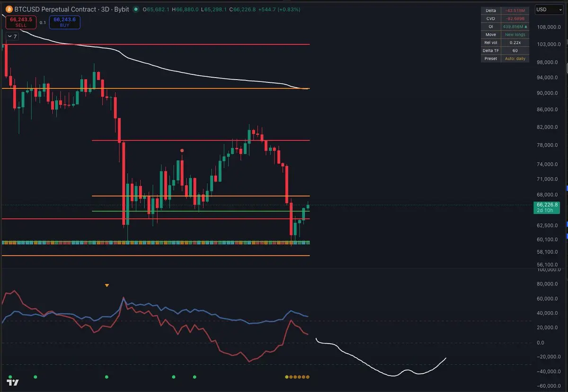
Task: Open the TradingView logo in bottom corner
Action: point(13,383)
